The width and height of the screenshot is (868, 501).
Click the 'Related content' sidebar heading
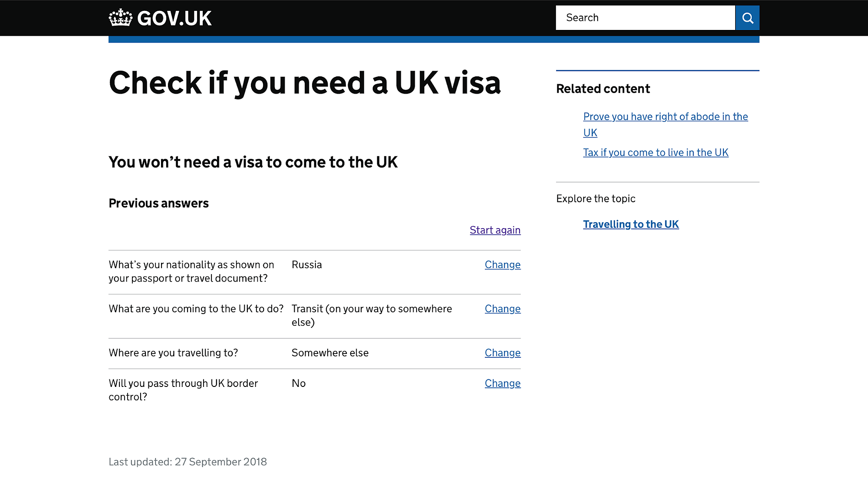[603, 89]
